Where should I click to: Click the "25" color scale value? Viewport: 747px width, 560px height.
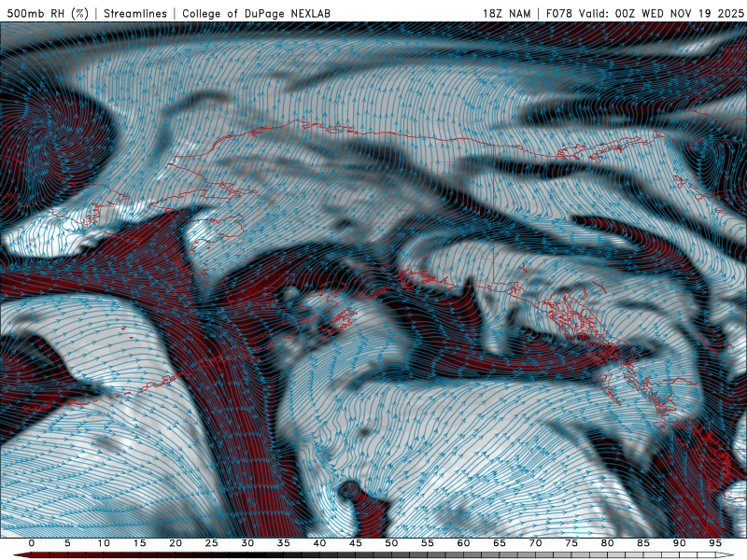(212, 543)
